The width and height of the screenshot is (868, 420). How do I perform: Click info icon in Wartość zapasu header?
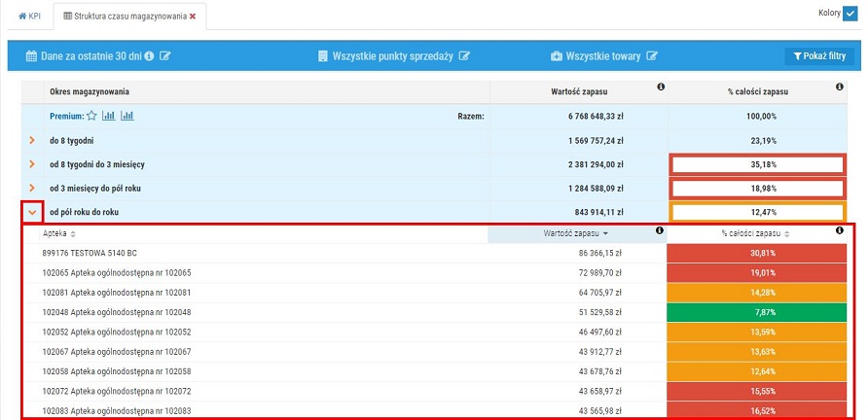661,87
